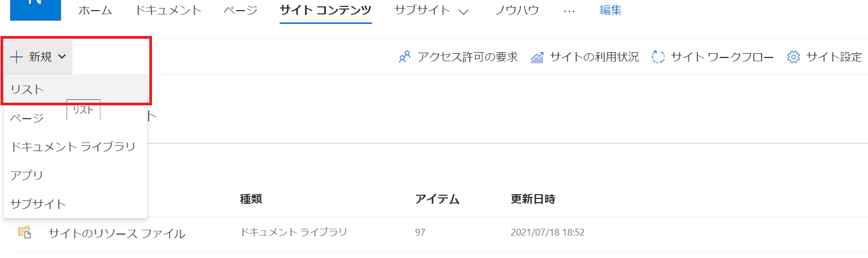Click the access request people icon
This screenshot has height=258, width=868.
click(404, 56)
